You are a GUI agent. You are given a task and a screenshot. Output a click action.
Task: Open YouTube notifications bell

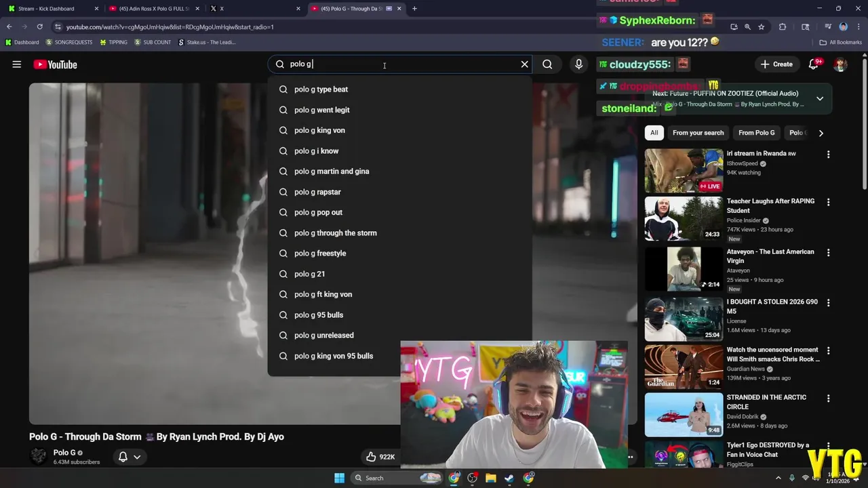(x=814, y=64)
